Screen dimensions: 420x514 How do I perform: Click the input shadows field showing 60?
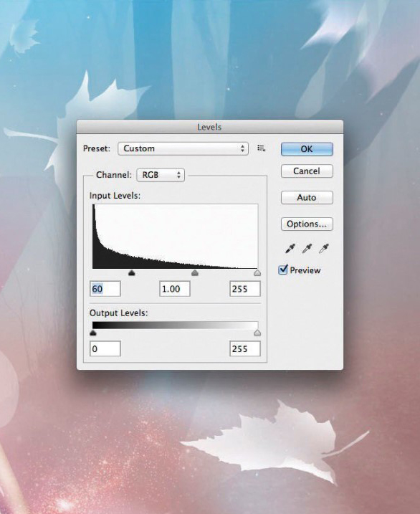coord(105,289)
